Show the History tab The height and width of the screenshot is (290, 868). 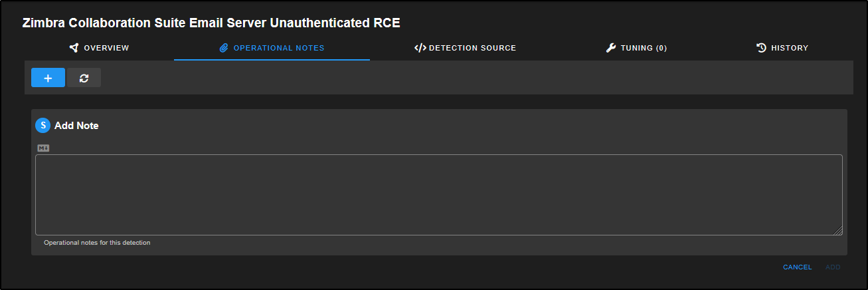tap(789, 48)
